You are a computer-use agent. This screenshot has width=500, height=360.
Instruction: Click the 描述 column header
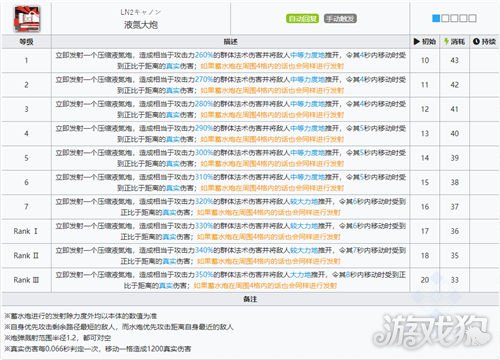click(230, 42)
